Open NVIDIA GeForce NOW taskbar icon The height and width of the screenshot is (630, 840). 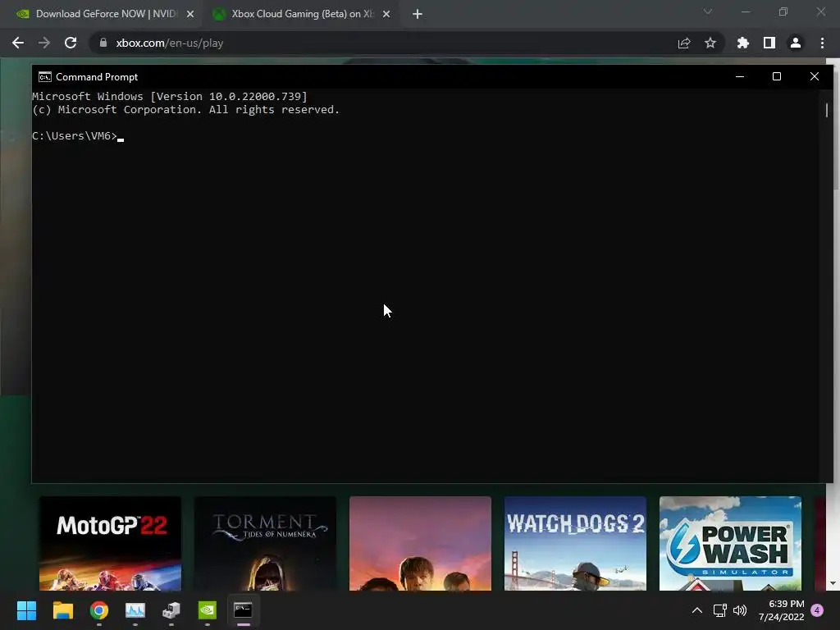point(208,610)
